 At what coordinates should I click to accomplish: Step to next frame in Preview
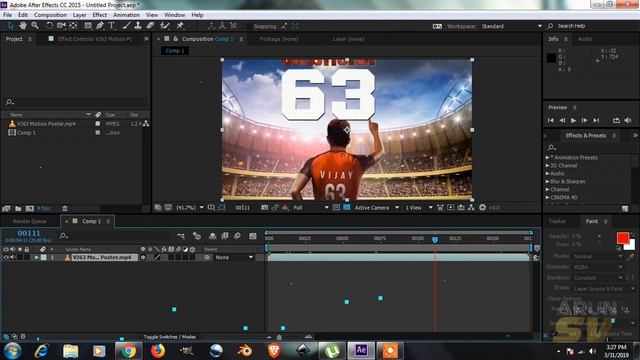click(x=584, y=120)
